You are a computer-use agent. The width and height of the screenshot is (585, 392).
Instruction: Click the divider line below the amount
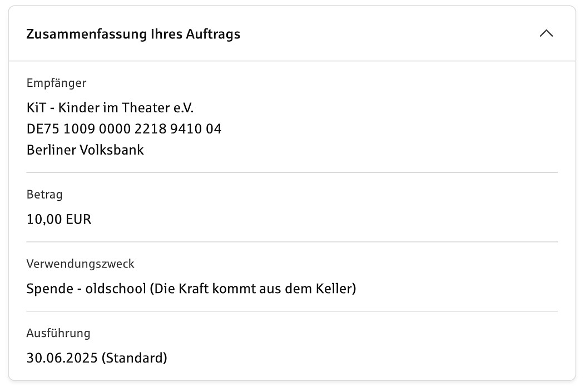[292, 242]
